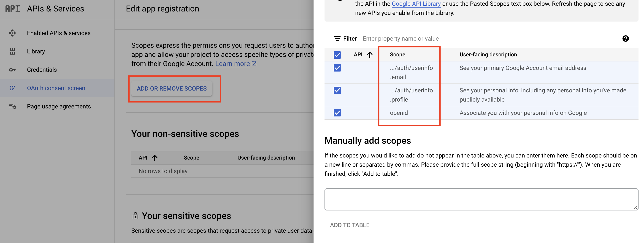This screenshot has height=243, width=644.
Task: Click Scope header in non-sensitive scopes table
Action: [192, 158]
